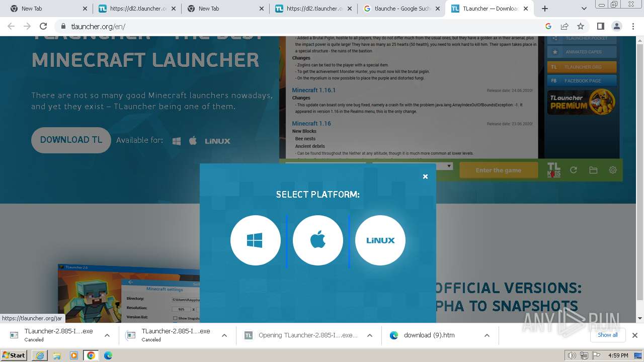Open Microsoft Edge from the taskbar
This screenshot has width=644, height=362.
(x=108, y=355)
